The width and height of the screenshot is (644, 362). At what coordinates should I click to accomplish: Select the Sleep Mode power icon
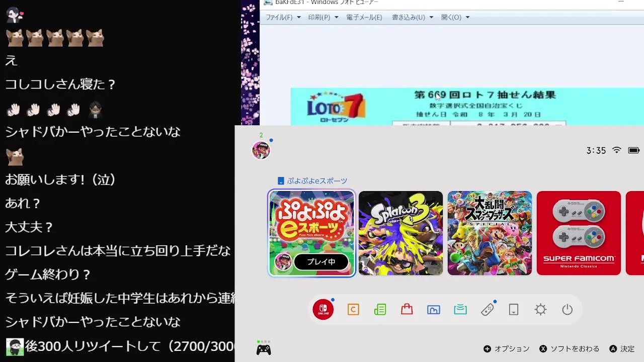(x=568, y=310)
